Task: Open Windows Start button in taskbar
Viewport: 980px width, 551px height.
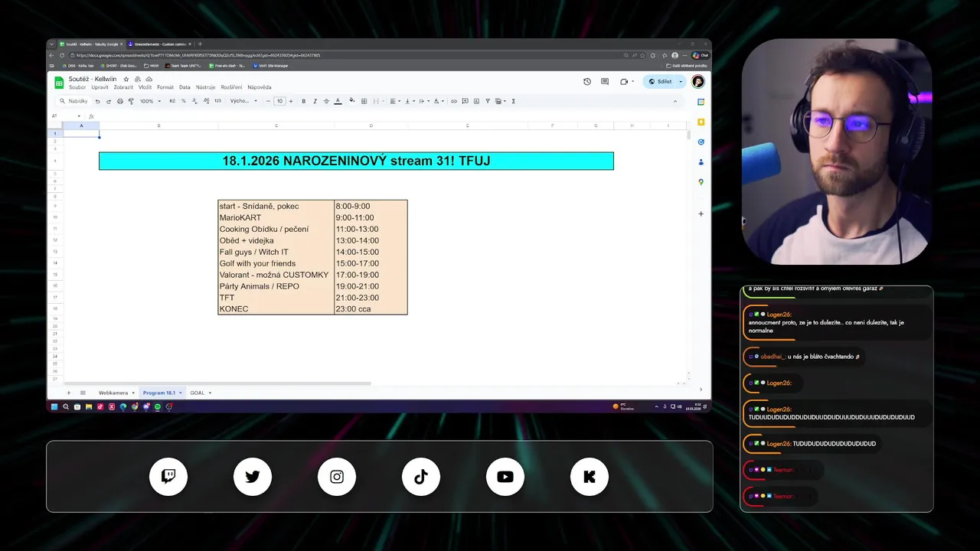Action: click(54, 406)
